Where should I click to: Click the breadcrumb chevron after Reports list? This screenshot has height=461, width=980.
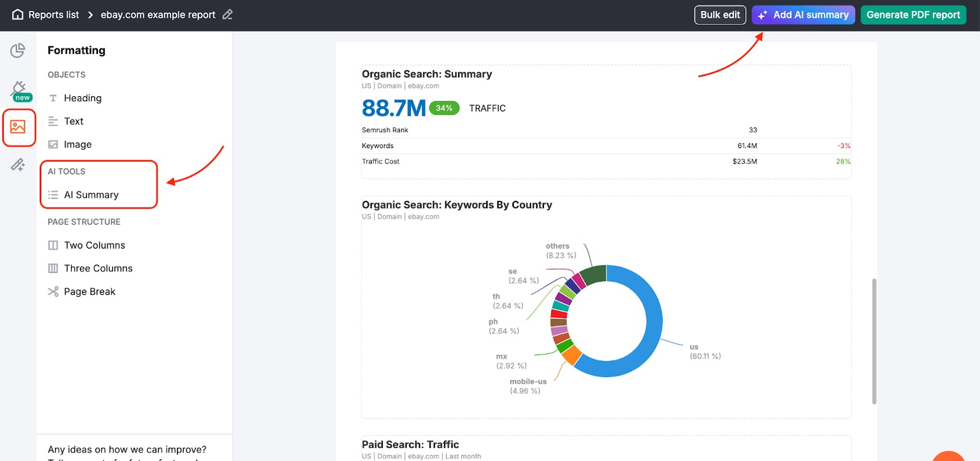point(90,15)
